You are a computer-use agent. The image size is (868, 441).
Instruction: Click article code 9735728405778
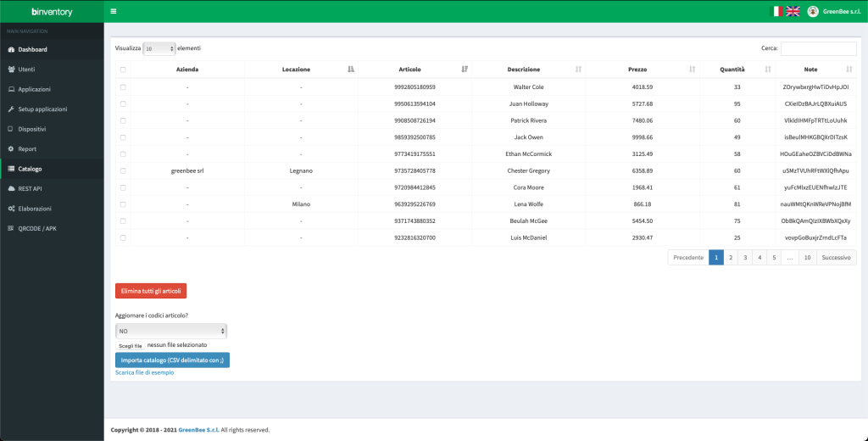click(415, 170)
